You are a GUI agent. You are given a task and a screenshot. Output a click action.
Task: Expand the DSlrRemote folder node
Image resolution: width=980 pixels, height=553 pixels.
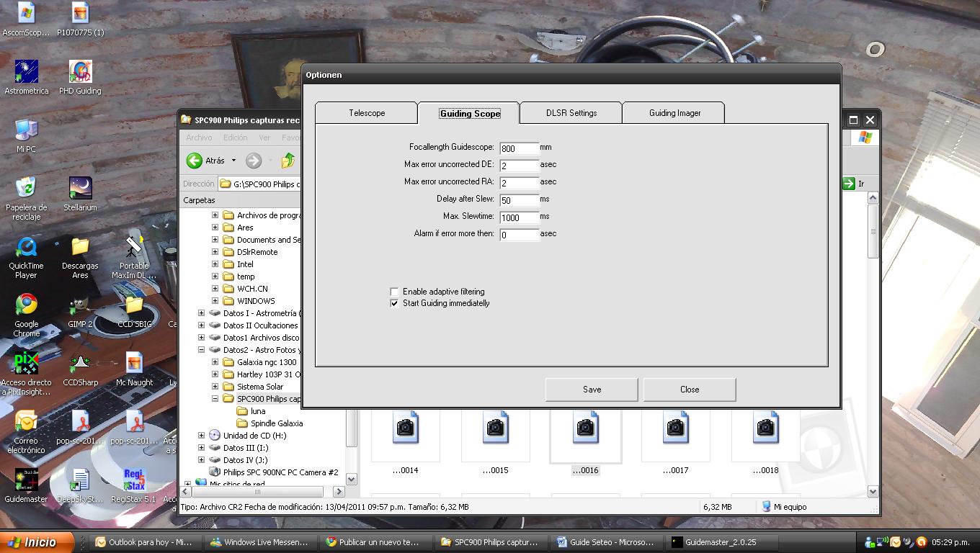(215, 252)
